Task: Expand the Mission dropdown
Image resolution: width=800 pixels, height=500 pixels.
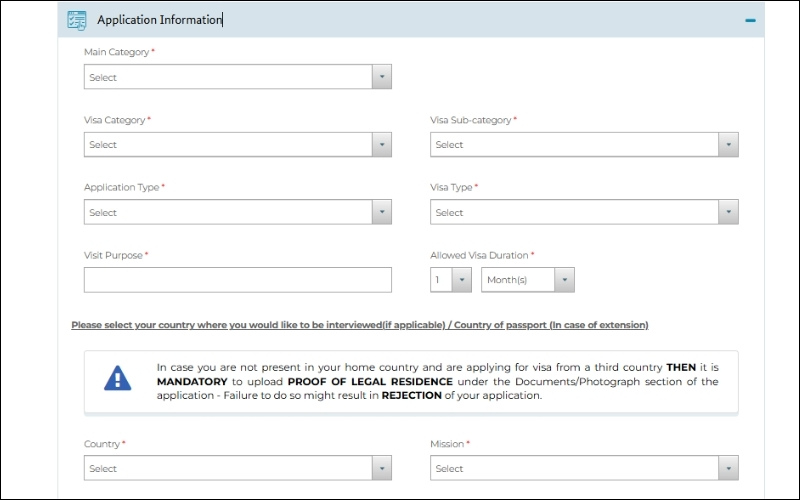Action: (575, 468)
